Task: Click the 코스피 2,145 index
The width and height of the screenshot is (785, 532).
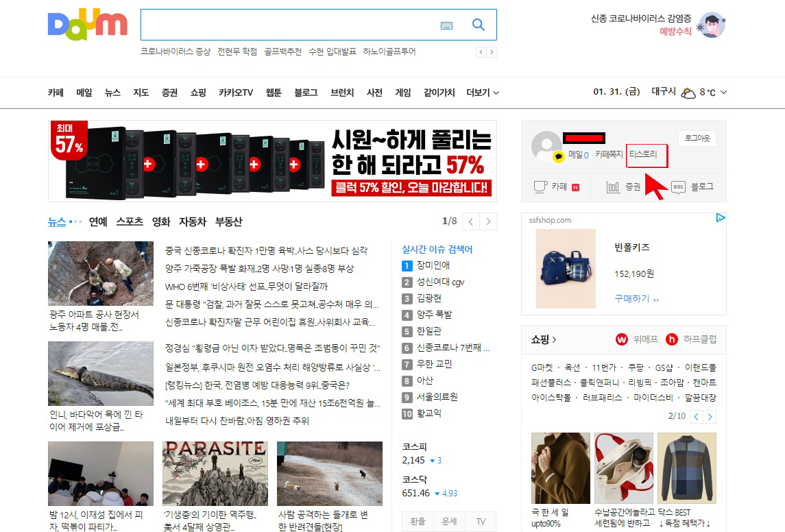Action: (x=422, y=454)
